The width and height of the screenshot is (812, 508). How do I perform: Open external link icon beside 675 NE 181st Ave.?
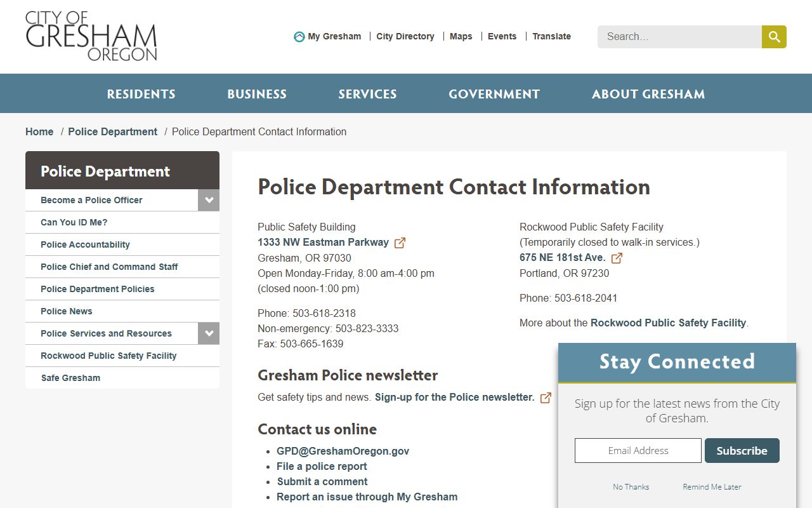click(617, 258)
